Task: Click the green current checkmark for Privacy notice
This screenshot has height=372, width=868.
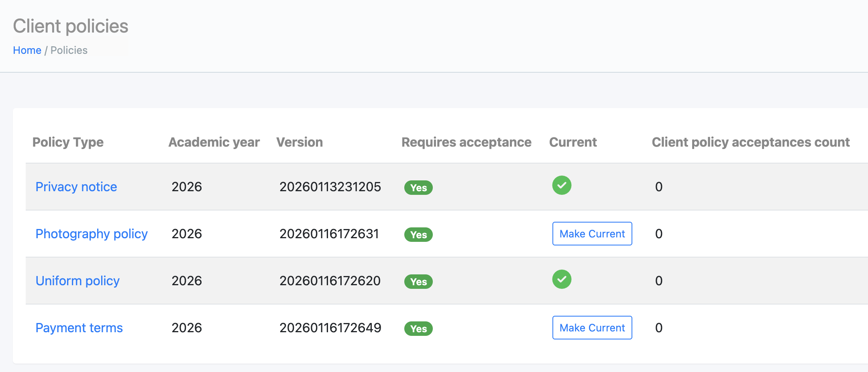Action: click(562, 185)
